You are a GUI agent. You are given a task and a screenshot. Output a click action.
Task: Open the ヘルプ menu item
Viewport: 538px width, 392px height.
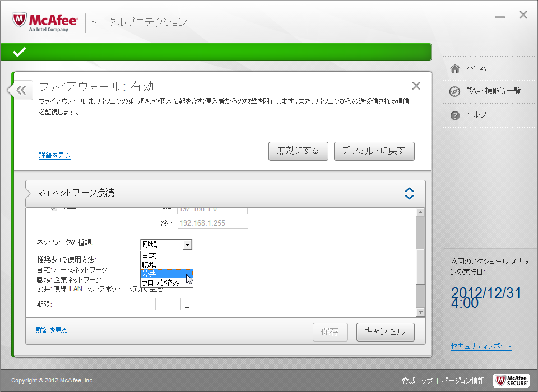click(x=476, y=115)
